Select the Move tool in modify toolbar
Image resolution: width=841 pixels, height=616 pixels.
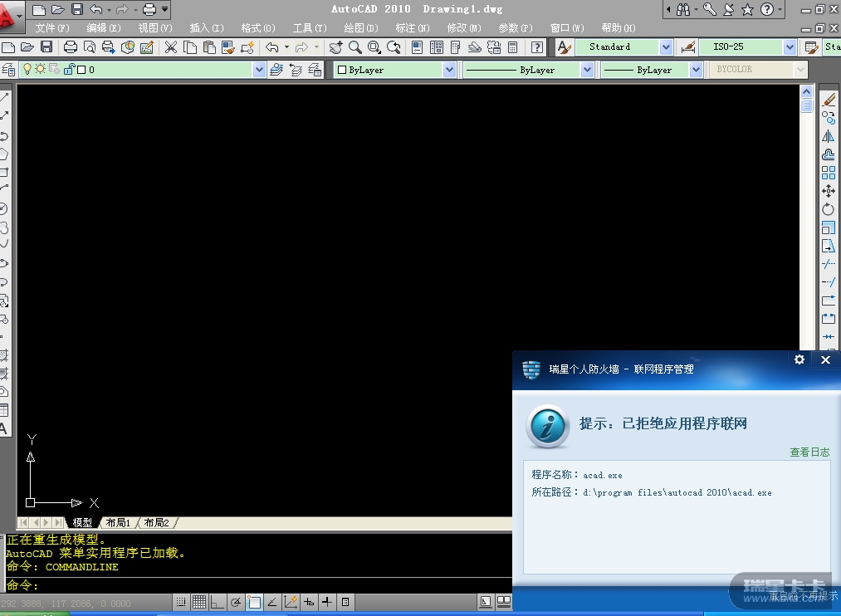click(x=829, y=191)
